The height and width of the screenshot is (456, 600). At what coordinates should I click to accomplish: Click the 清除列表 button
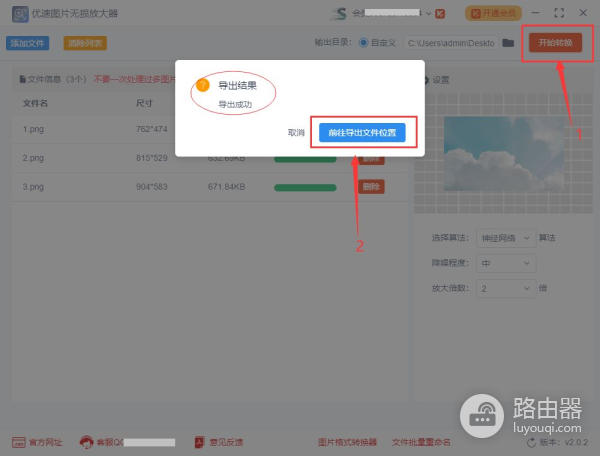(85, 43)
